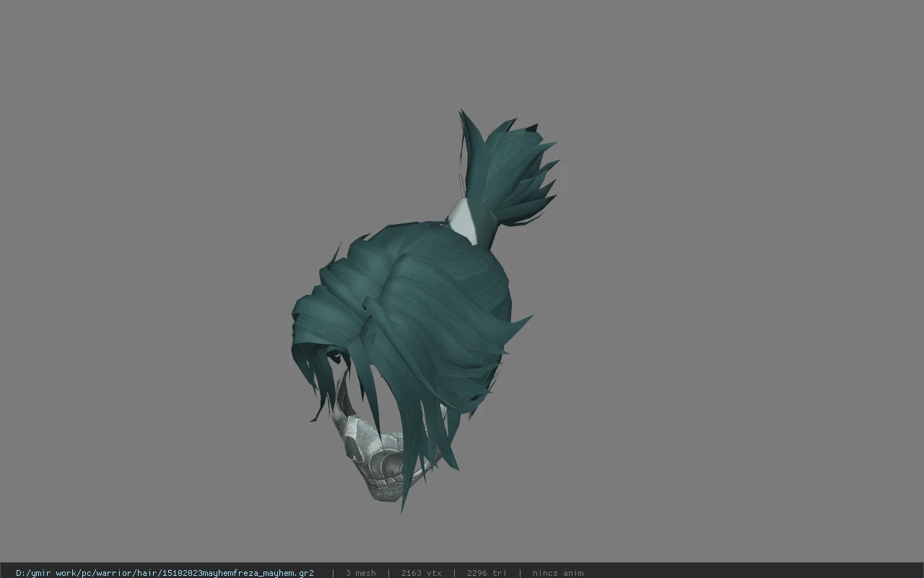Click the "3 mesh" counter
The image size is (924, 578).
(360, 573)
